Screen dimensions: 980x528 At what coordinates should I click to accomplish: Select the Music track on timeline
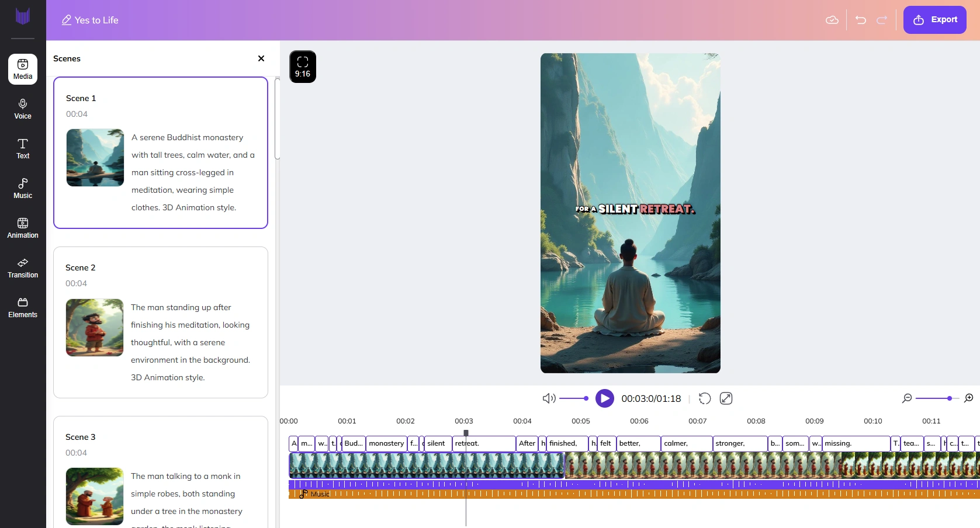click(x=634, y=494)
